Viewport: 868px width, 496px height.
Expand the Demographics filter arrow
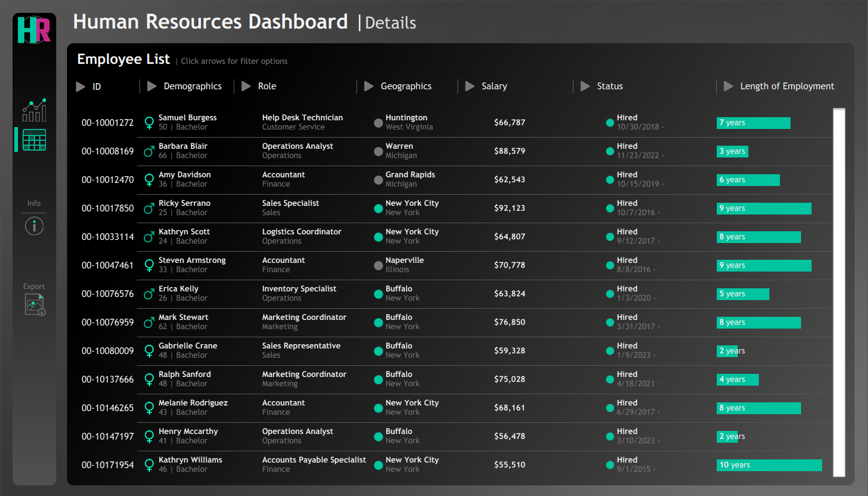pyautogui.click(x=152, y=86)
